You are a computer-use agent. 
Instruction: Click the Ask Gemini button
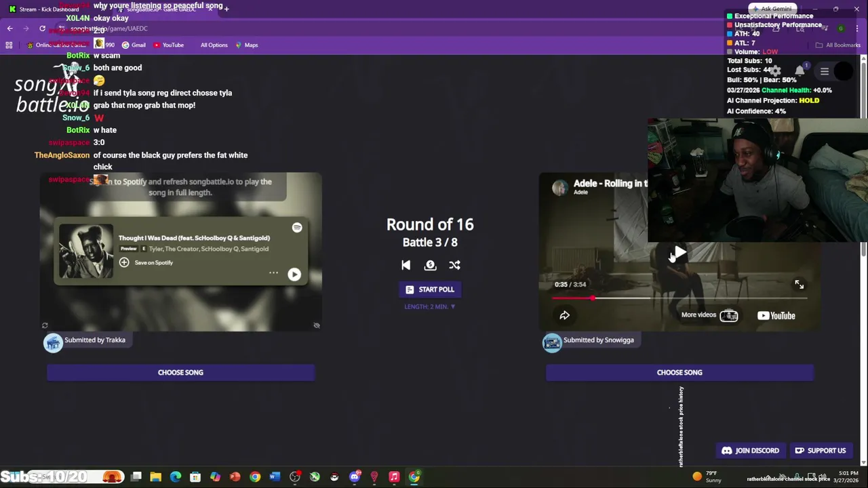coord(771,9)
